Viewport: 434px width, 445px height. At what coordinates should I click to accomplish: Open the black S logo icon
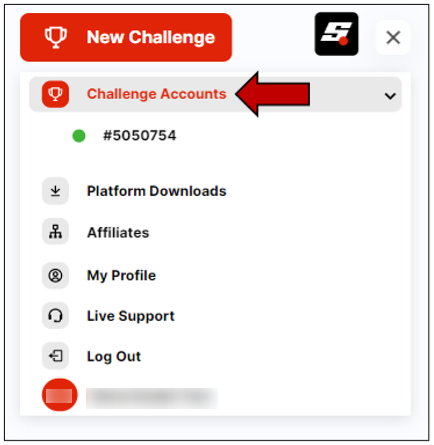pos(336,34)
